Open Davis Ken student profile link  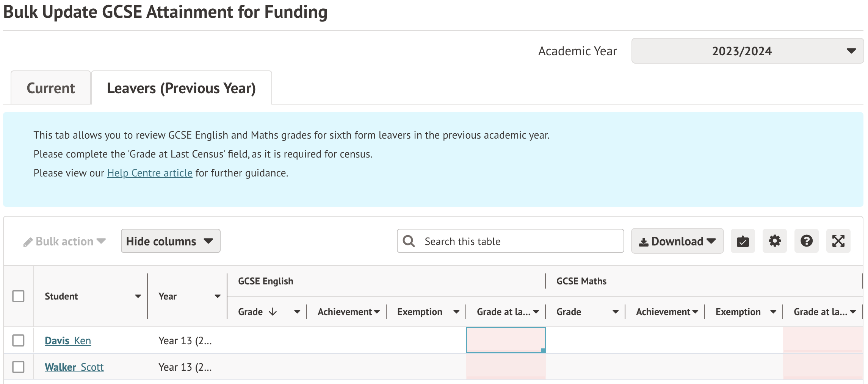pos(68,341)
